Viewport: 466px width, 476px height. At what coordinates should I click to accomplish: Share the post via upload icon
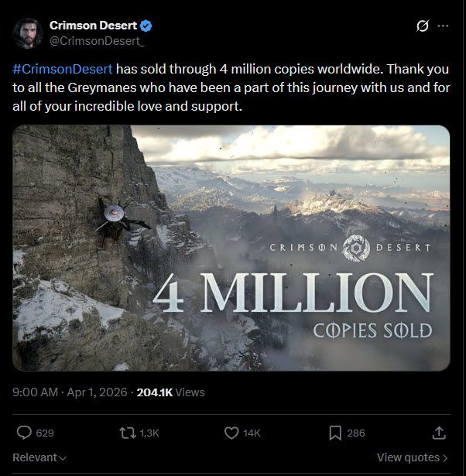tap(439, 433)
